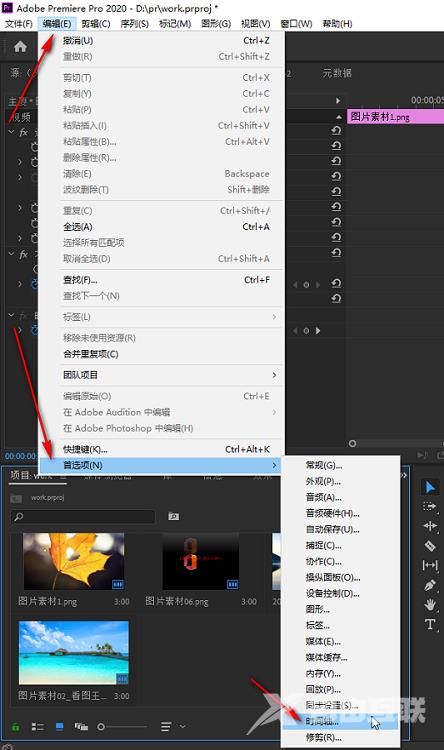The width and height of the screenshot is (444, 750).
Task: Switch project panel to freeform view
Action: (x=81, y=727)
